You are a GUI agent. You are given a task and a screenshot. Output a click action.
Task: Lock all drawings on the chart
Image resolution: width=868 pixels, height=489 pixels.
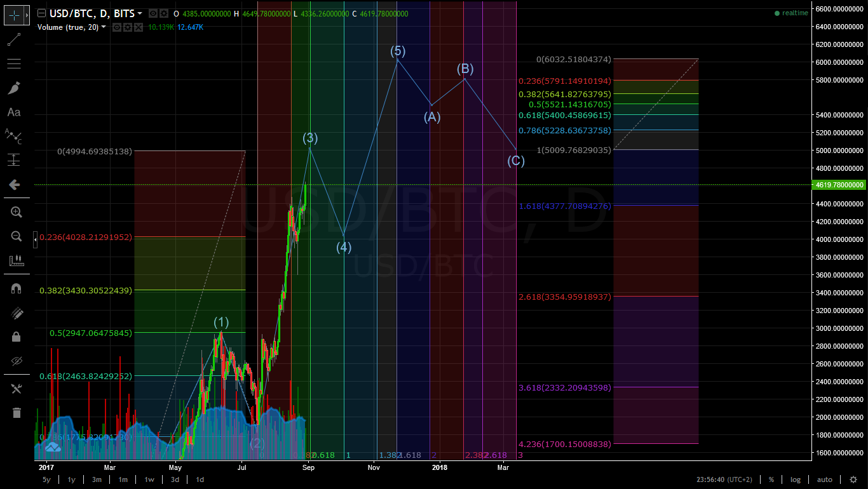[x=15, y=337]
